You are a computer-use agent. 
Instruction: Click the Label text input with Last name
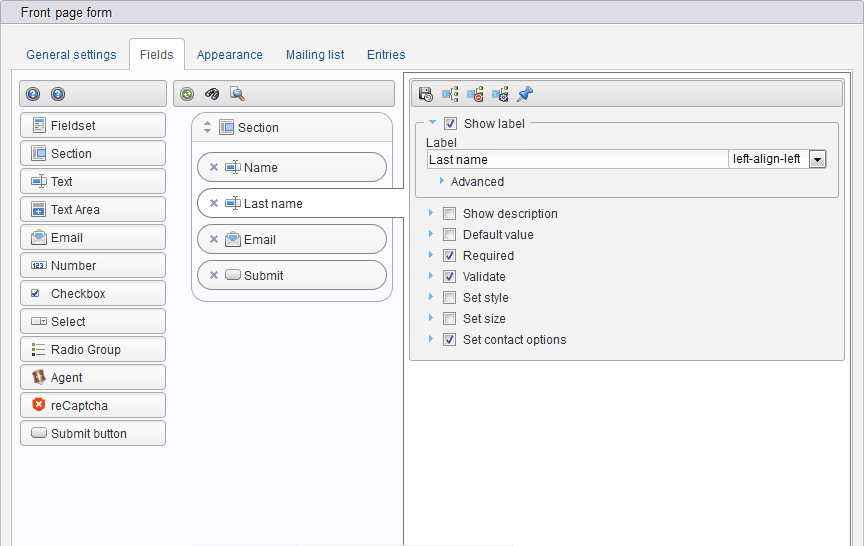pos(576,159)
